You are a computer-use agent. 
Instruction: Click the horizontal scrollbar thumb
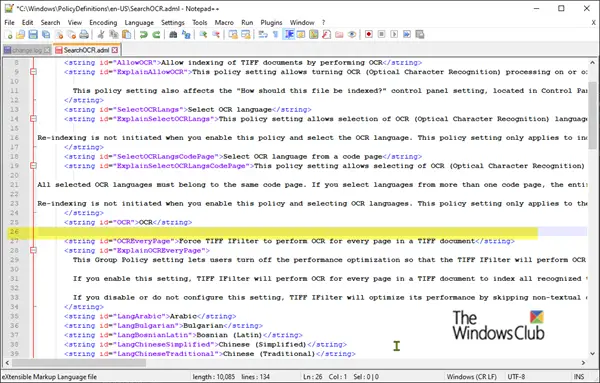pos(78,362)
